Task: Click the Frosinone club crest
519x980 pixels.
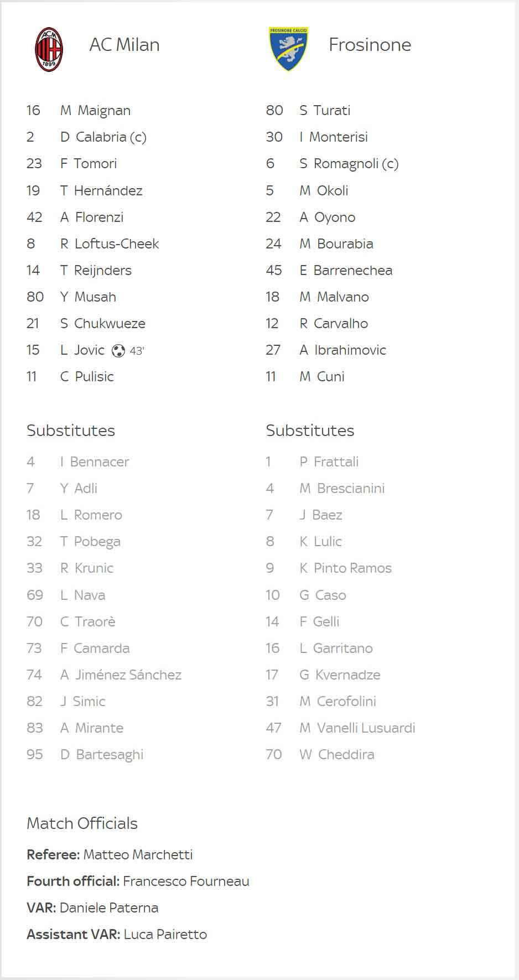Action: coord(288,49)
